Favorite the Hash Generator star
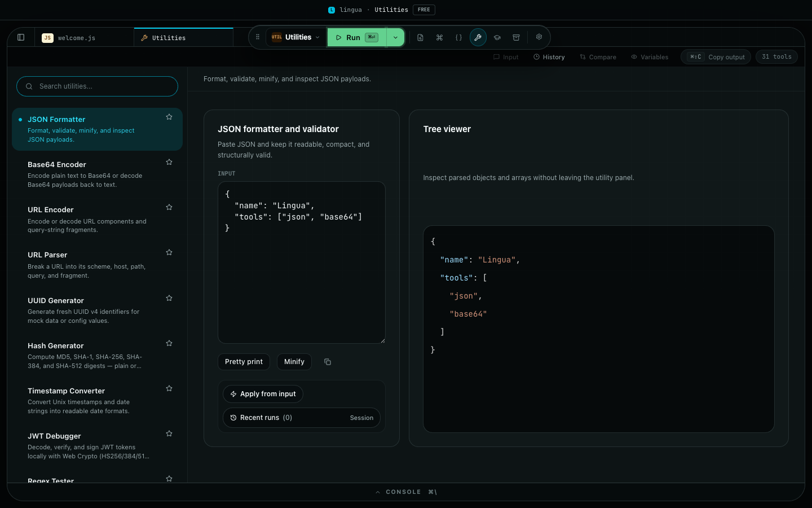 click(x=169, y=343)
